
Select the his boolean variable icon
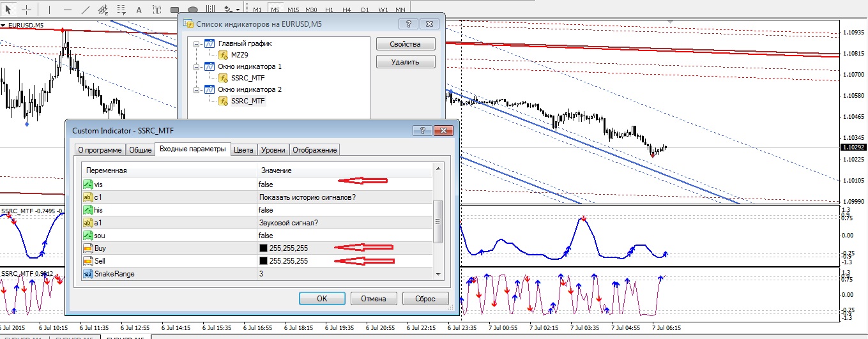(88, 209)
